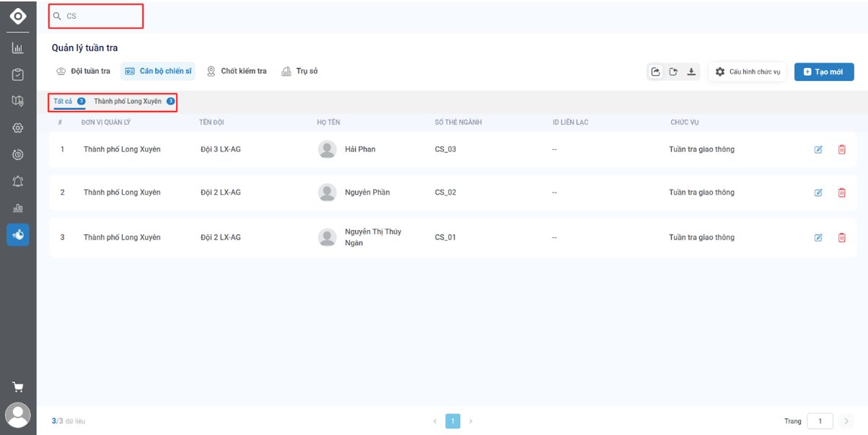Click the SỐ THẺ NGÀNH column header

pyautogui.click(x=458, y=122)
